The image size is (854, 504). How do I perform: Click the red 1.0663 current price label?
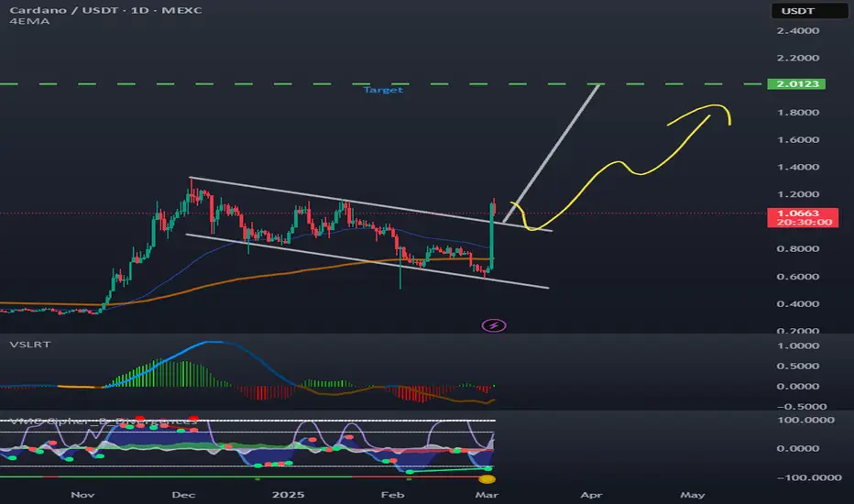[x=803, y=217]
